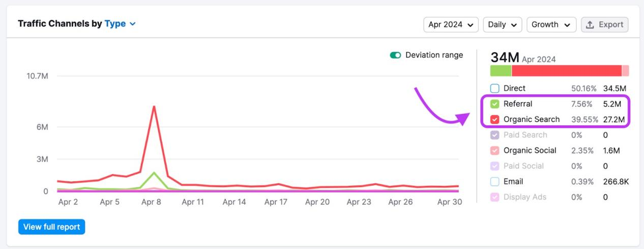Open the Growth metric dropdown
The height and width of the screenshot is (249, 644).
point(551,24)
